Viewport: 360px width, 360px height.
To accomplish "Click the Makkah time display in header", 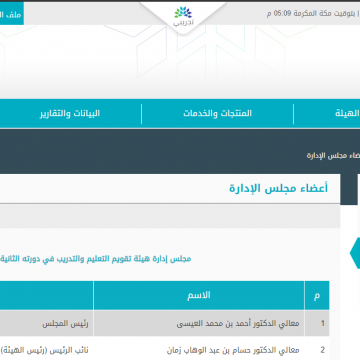I will tap(311, 14).
